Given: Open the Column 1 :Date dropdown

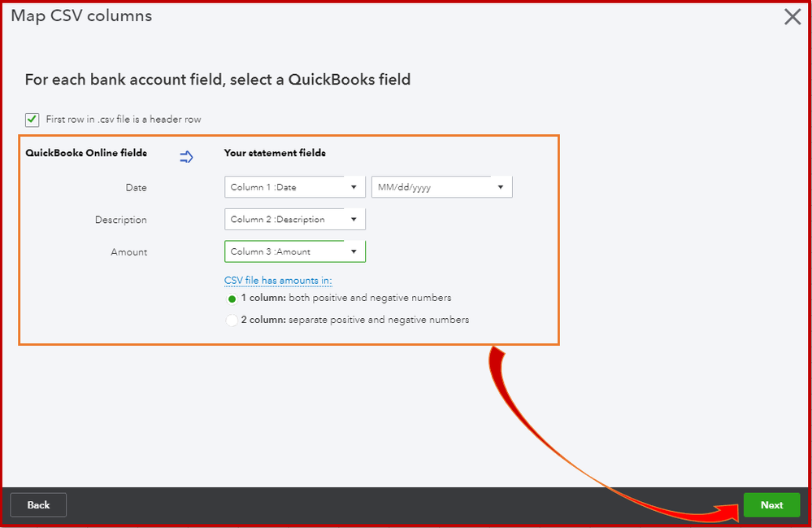Looking at the screenshot, I should [295, 187].
